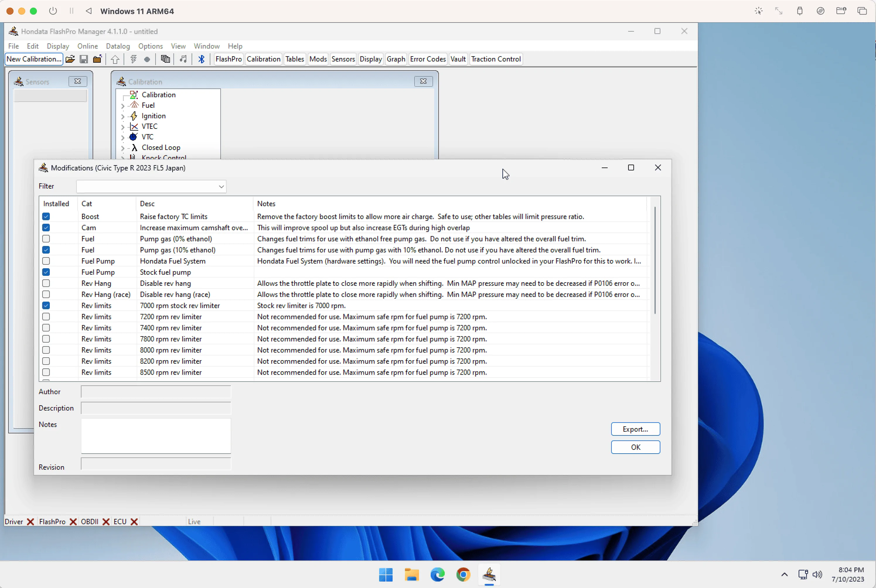Show hidden icons in system tray
Screen dimensions: 876x588
(x=785, y=574)
